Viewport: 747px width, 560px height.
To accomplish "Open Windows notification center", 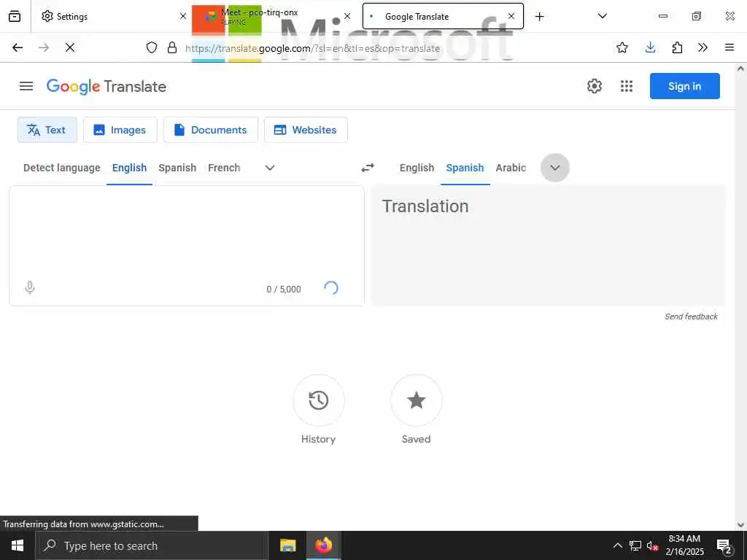I will 724,545.
